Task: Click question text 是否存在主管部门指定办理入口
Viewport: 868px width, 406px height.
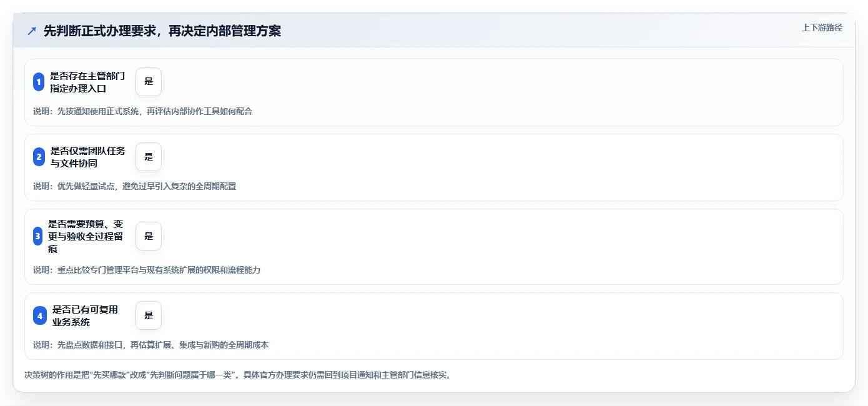Action: [x=87, y=82]
